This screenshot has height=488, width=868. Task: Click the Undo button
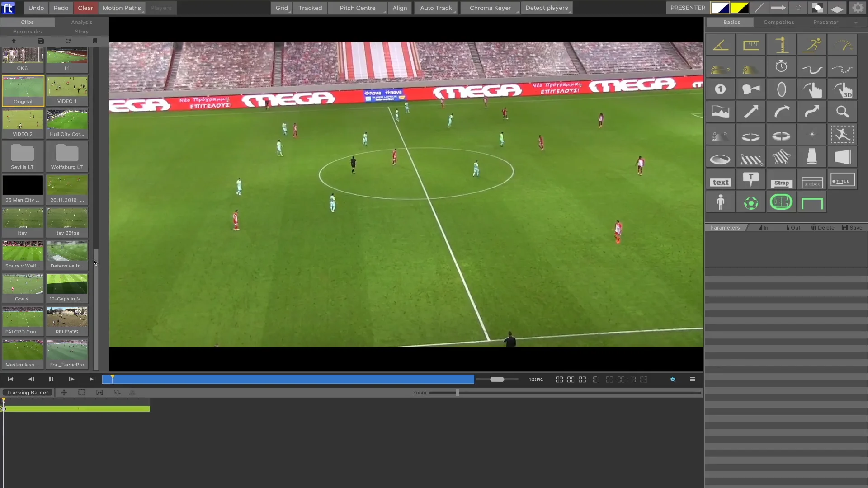click(x=35, y=8)
